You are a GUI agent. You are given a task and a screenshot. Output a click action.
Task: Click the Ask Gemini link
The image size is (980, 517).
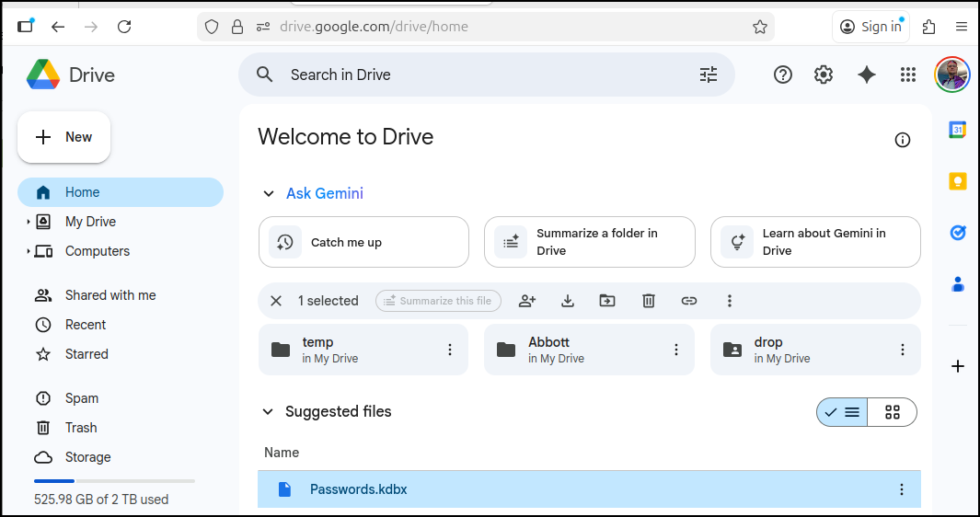(x=325, y=194)
